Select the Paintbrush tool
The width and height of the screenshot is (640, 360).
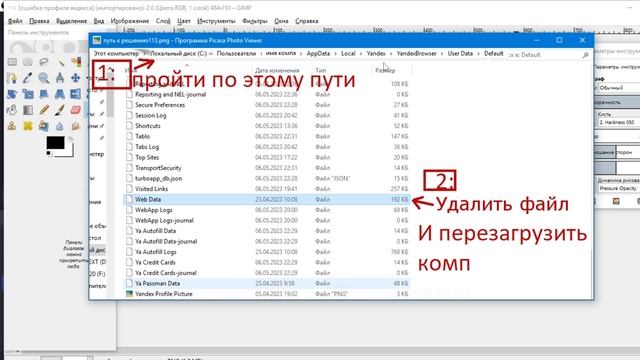point(60,110)
